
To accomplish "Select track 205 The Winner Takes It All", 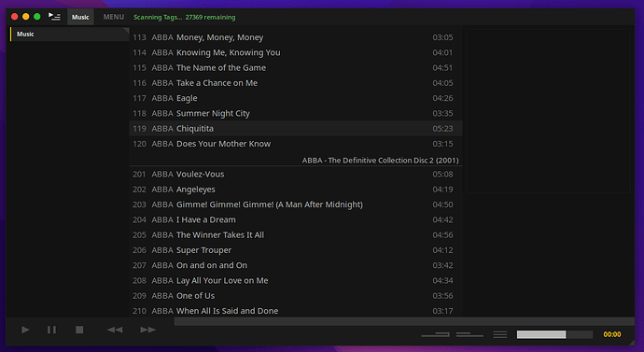I will (296, 235).
